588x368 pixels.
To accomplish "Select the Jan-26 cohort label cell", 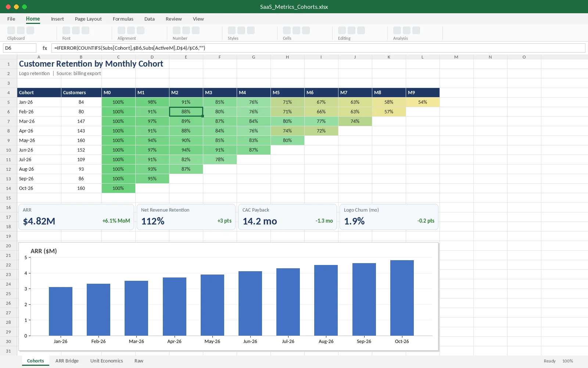I will [x=39, y=102].
